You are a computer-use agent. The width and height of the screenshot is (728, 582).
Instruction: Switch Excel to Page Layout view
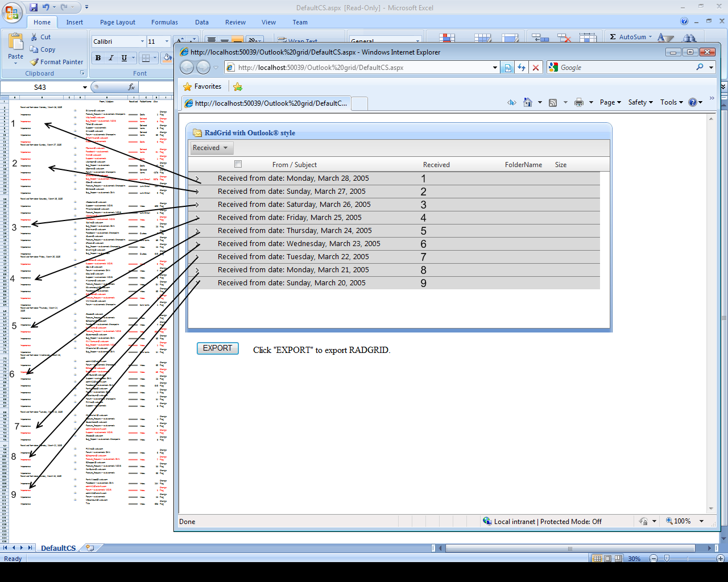click(x=607, y=559)
